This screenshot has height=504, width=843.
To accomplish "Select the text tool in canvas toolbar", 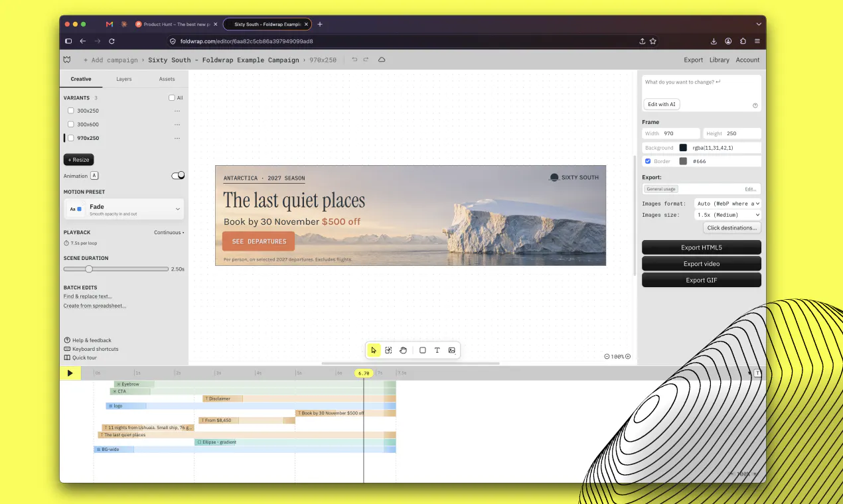I will point(437,350).
